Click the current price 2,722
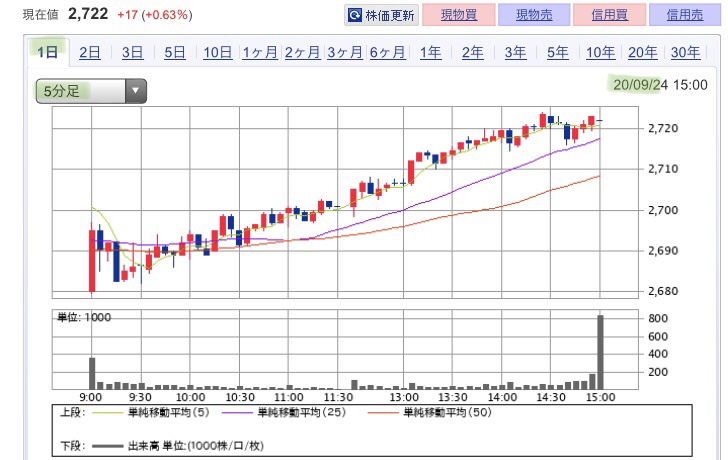Viewport: 728px width, 460px height. pyautogui.click(x=88, y=14)
